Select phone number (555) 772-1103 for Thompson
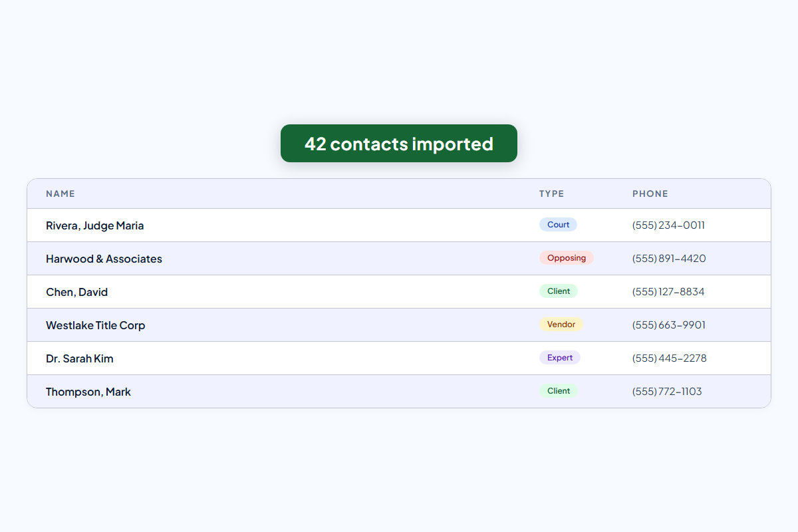 click(x=667, y=392)
